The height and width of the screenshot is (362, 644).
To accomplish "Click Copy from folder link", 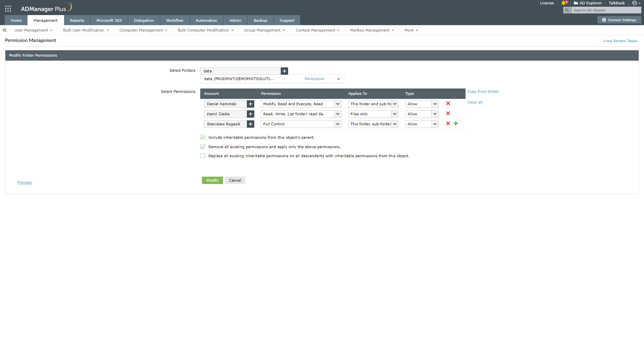I will coord(483,92).
